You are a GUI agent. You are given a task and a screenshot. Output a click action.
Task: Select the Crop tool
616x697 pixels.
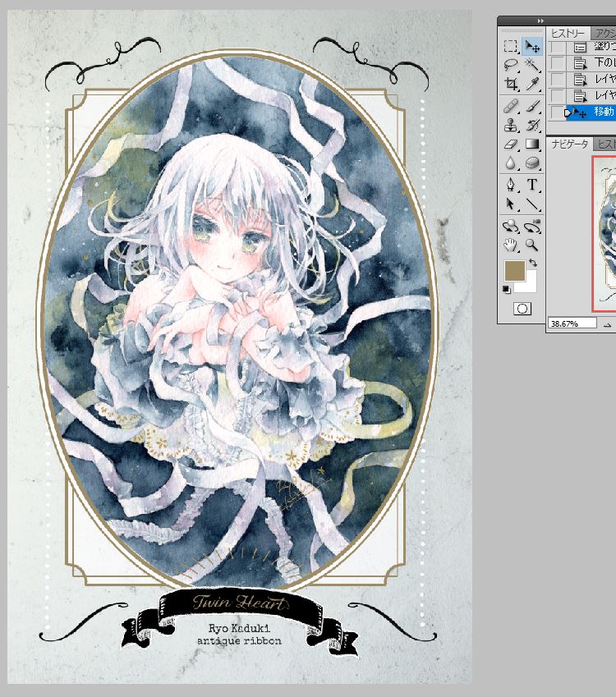coord(511,84)
